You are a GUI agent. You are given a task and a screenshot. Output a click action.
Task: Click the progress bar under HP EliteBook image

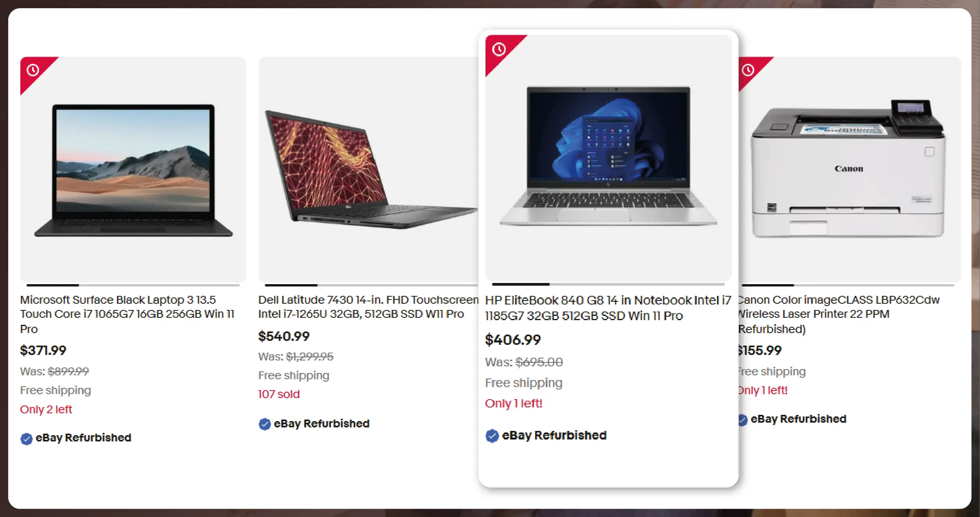[608, 284]
